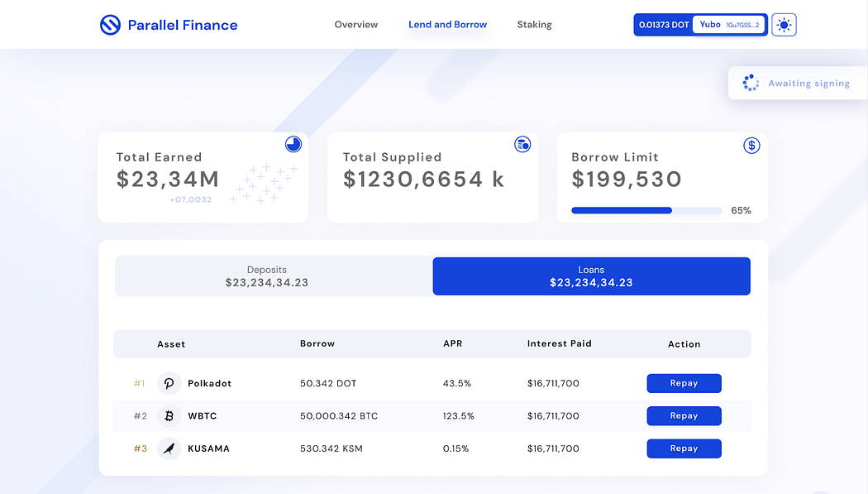This screenshot has width=868, height=494.
Task: Click the Awaiting signing spinner icon
Action: [751, 83]
